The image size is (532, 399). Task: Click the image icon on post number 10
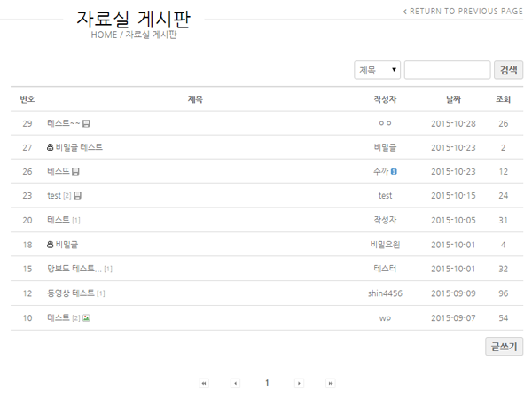point(86,318)
